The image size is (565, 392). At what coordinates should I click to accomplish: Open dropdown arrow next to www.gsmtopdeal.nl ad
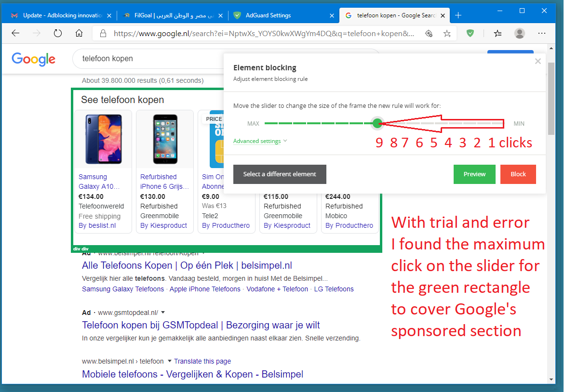click(163, 313)
